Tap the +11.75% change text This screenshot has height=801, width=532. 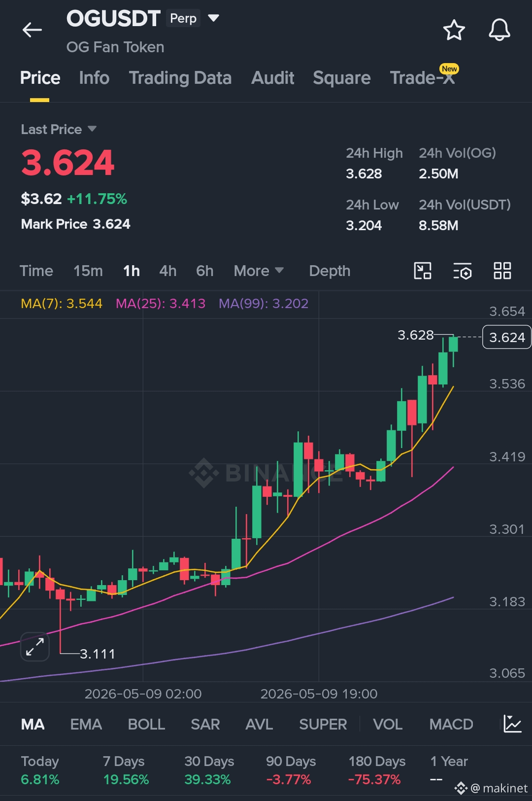(x=97, y=199)
